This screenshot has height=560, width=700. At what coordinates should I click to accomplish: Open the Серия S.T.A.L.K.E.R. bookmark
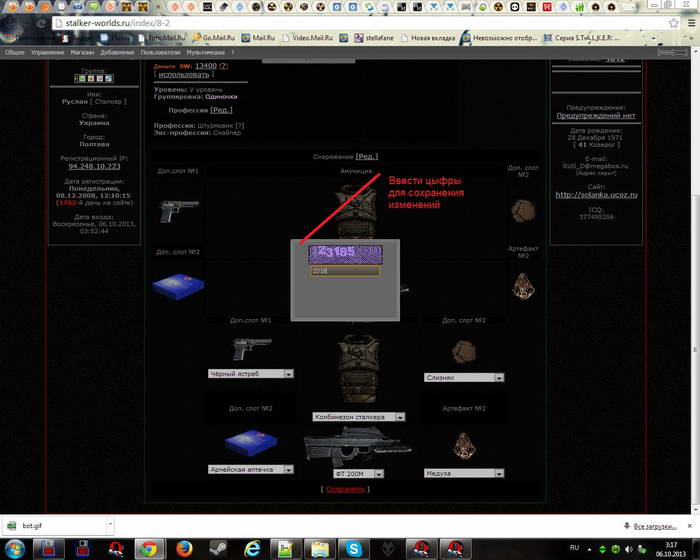click(582, 38)
